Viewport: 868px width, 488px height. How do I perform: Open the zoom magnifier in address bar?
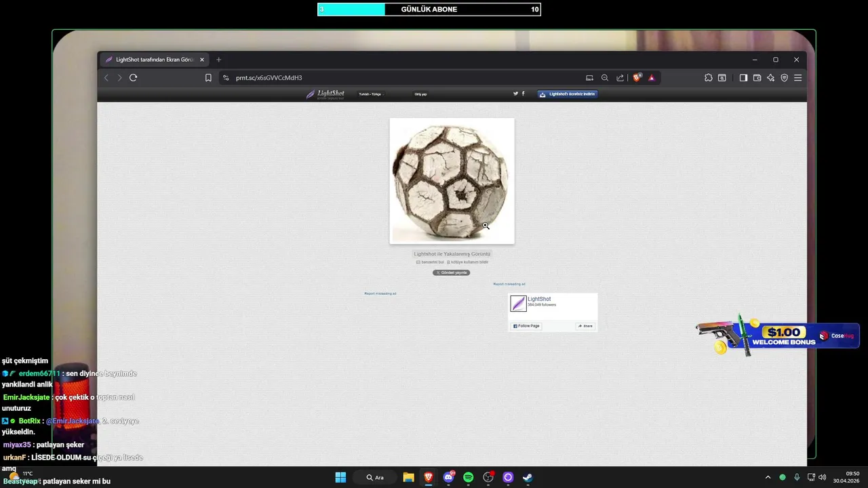click(x=605, y=78)
